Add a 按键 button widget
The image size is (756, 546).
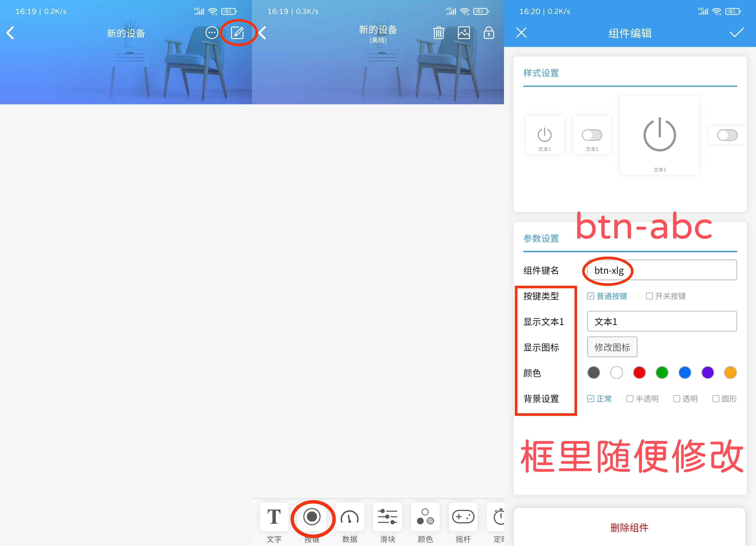coord(312,517)
